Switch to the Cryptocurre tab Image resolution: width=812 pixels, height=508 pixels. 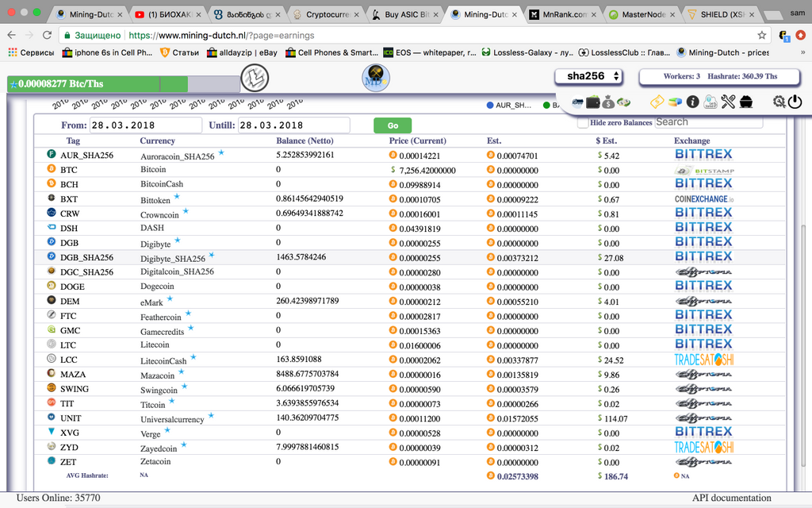point(326,14)
